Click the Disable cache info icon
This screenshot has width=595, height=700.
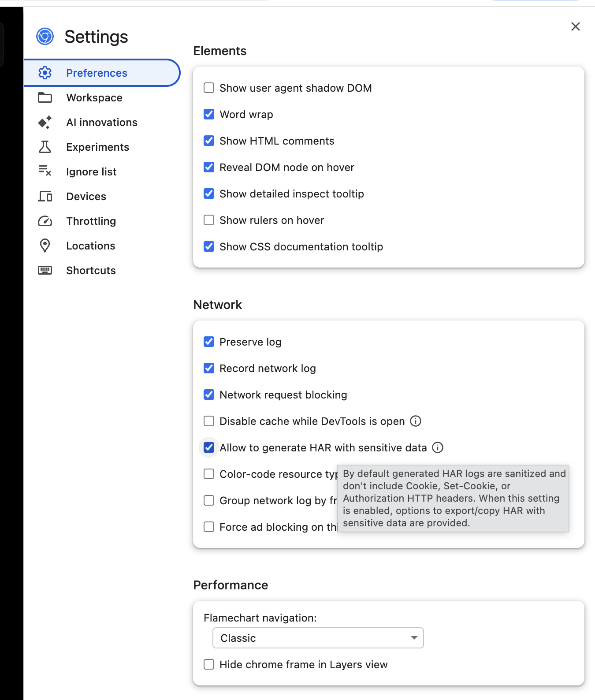pyautogui.click(x=415, y=421)
